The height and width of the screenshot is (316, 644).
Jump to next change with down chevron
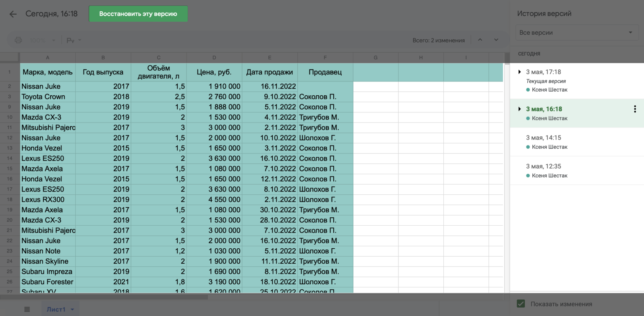click(496, 40)
